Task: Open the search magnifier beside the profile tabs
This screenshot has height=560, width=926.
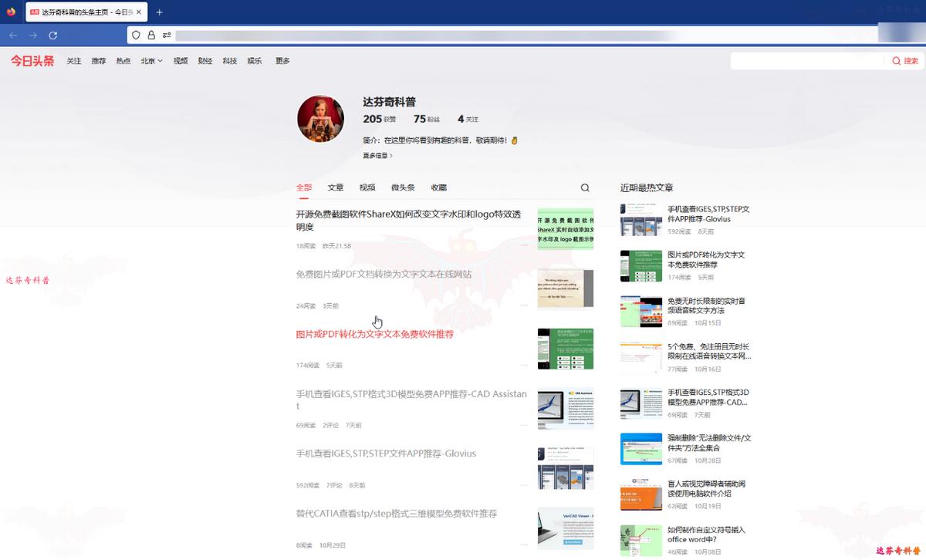Action: pos(584,187)
